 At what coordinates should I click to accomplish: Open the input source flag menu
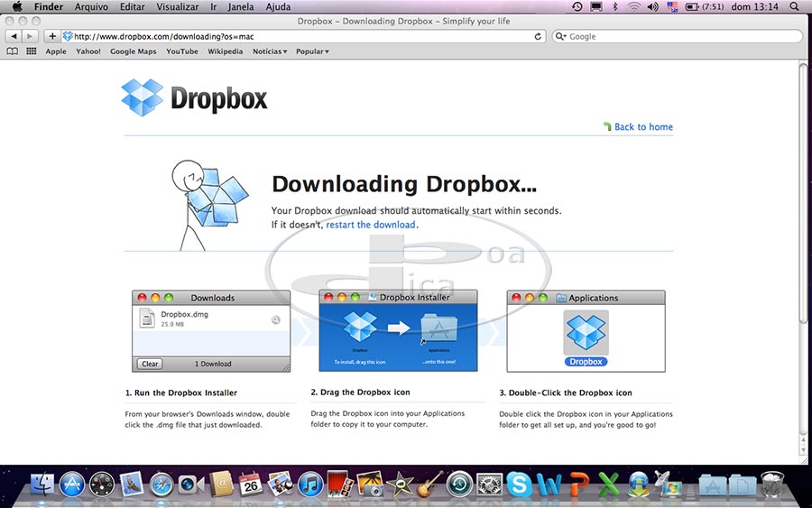tap(672, 6)
